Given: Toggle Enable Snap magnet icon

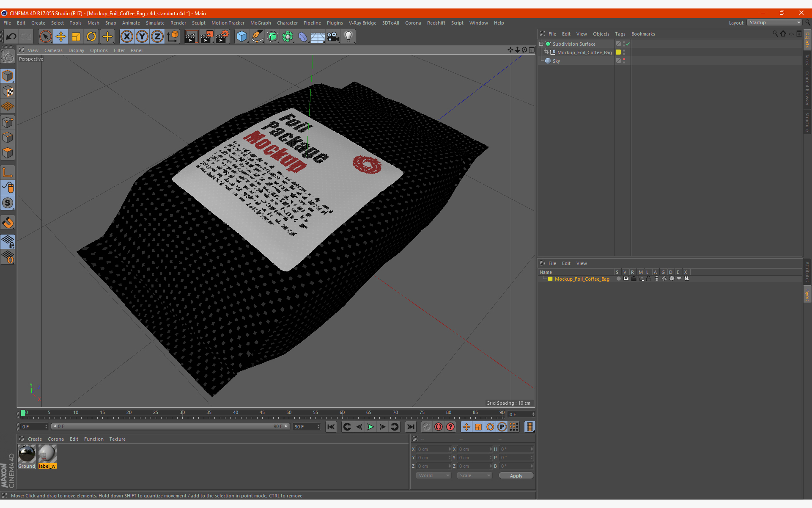Looking at the screenshot, I should coord(8,223).
